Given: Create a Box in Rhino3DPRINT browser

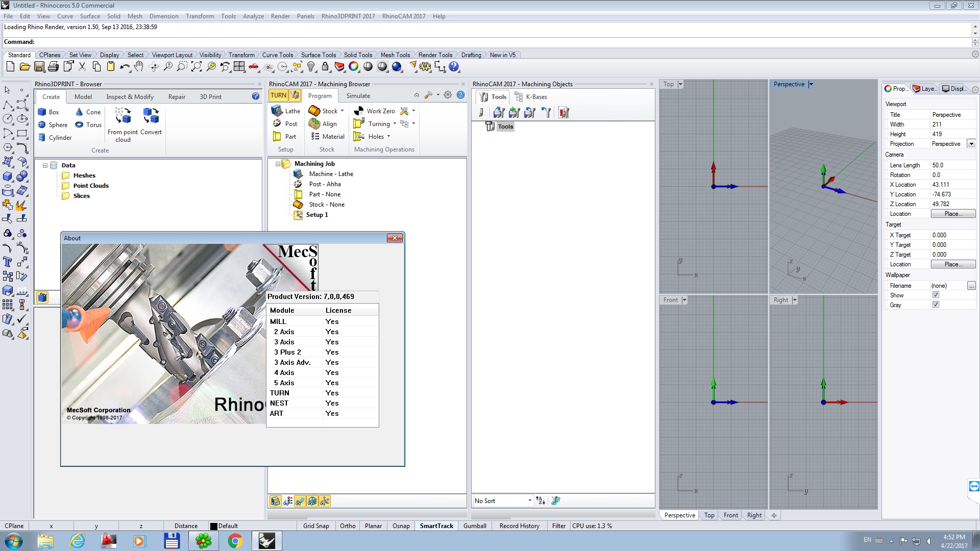Looking at the screenshot, I should (49, 112).
